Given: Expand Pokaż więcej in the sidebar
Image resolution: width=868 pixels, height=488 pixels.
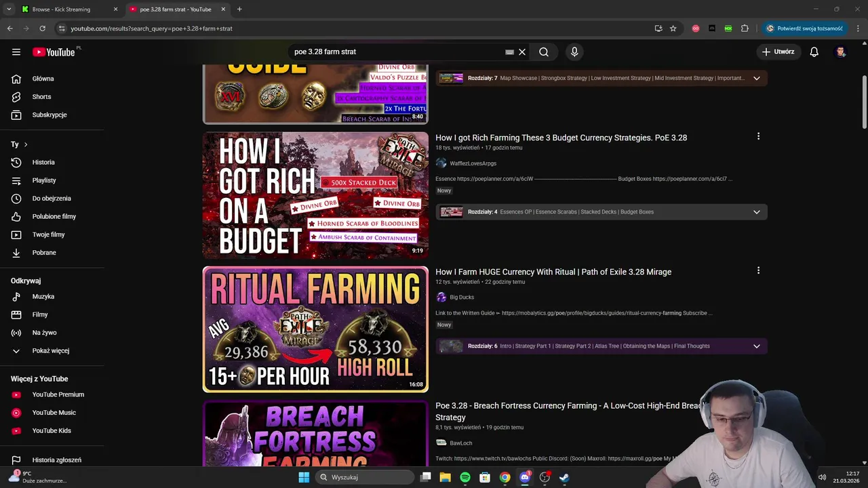Looking at the screenshot, I should pyautogui.click(x=52, y=350).
